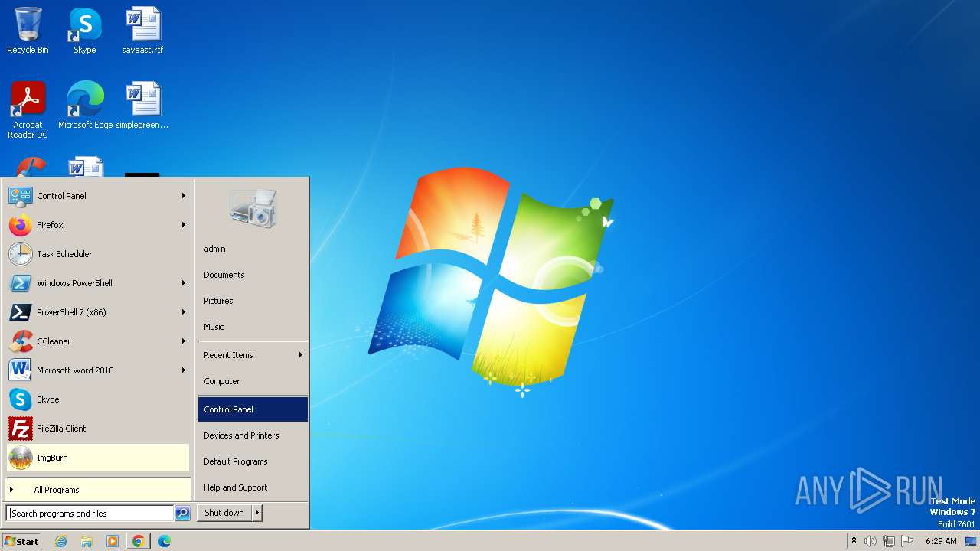Click CCleaner icon in Start menu
The image size is (980, 551).
pyautogui.click(x=21, y=341)
